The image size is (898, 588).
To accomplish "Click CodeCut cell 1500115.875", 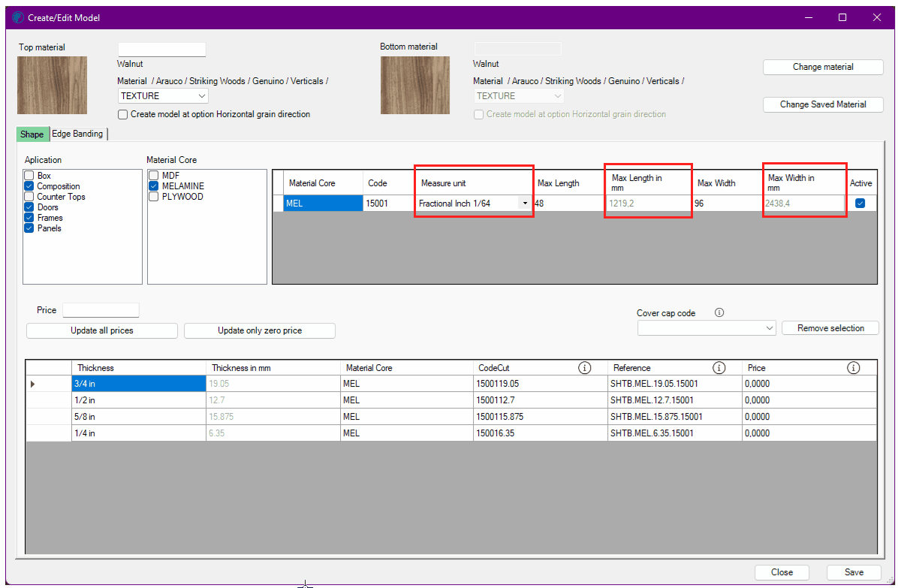I will coord(540,416).
